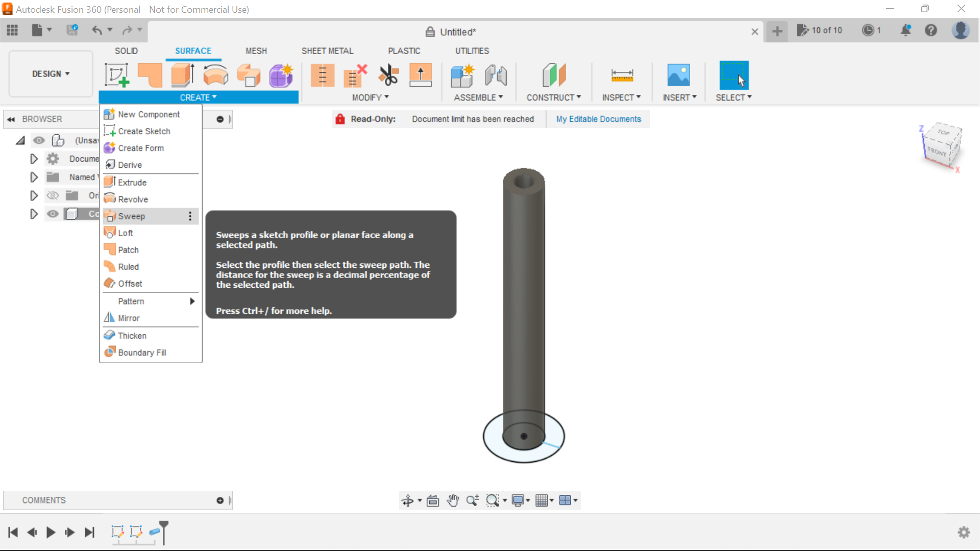Viewport: 980px width, 551px height.
Task: Switch to the SOLID tab
Action: pyautogui.click(x=127, y=51)
